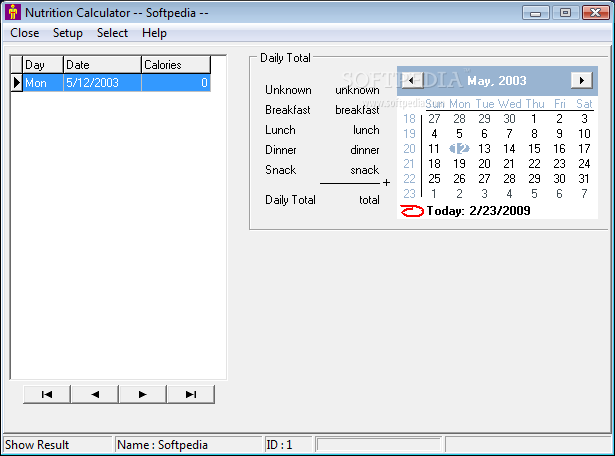Minimize the Nutrition Calculator window

[535, 13]
